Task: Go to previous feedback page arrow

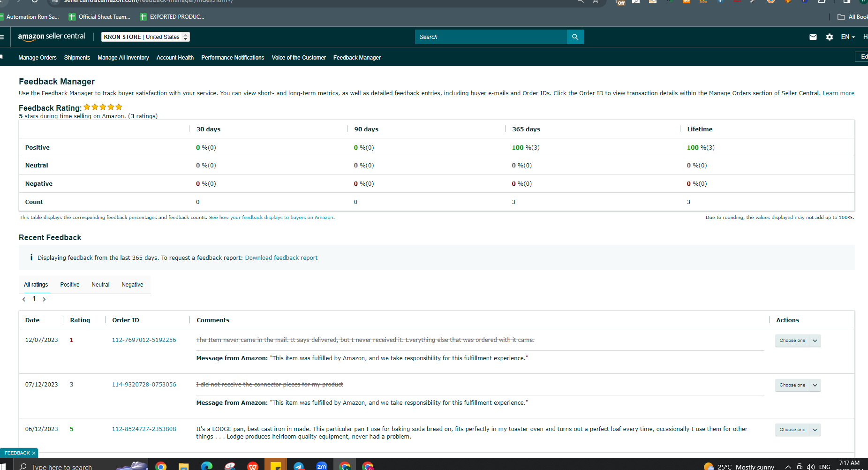Action: 24,299
